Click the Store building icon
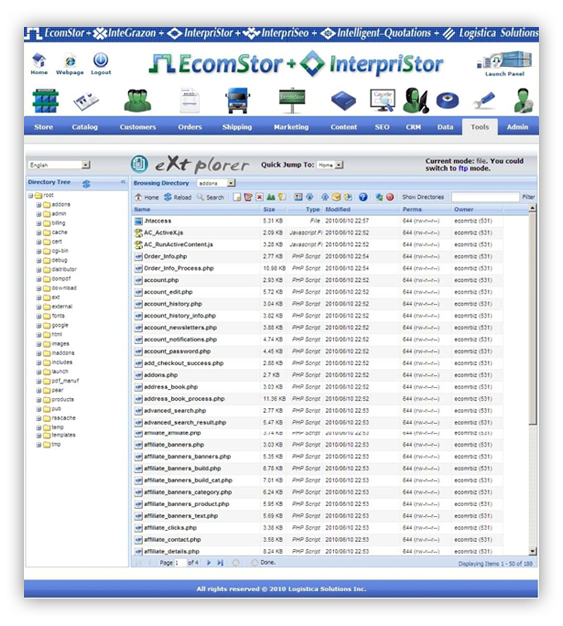 pos(45,101)
